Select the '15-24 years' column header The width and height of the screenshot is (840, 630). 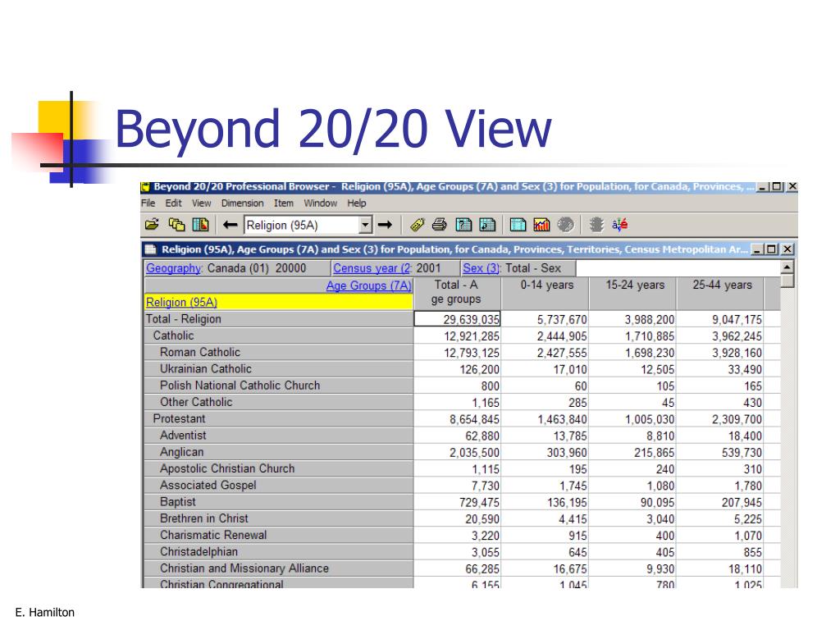[633, 293]
